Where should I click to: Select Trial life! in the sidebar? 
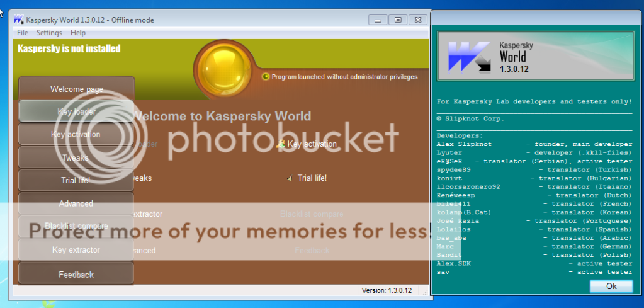pyautogui.click(x=76, y=180)
